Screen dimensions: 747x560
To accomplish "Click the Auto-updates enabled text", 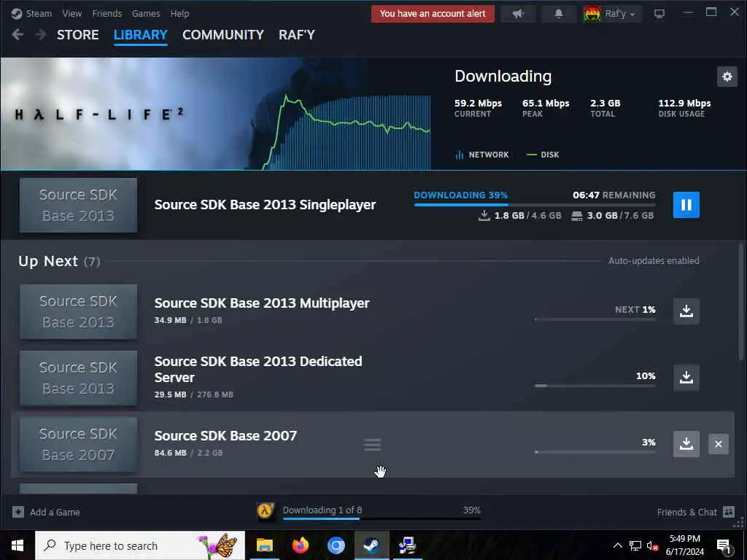I will tap(654, 260).
